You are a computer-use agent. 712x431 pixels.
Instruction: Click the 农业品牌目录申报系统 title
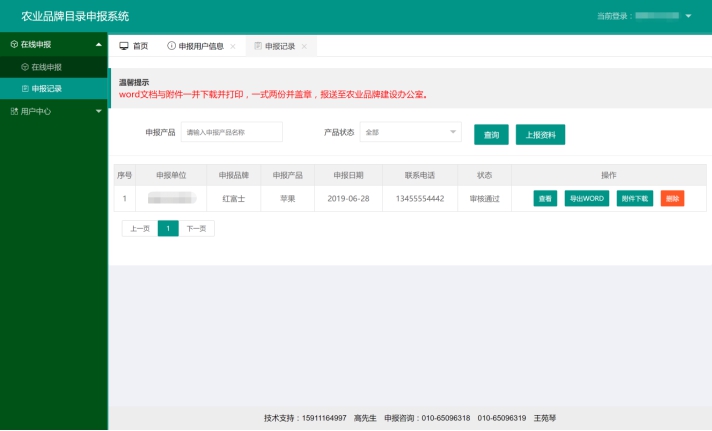coord(75,16)
